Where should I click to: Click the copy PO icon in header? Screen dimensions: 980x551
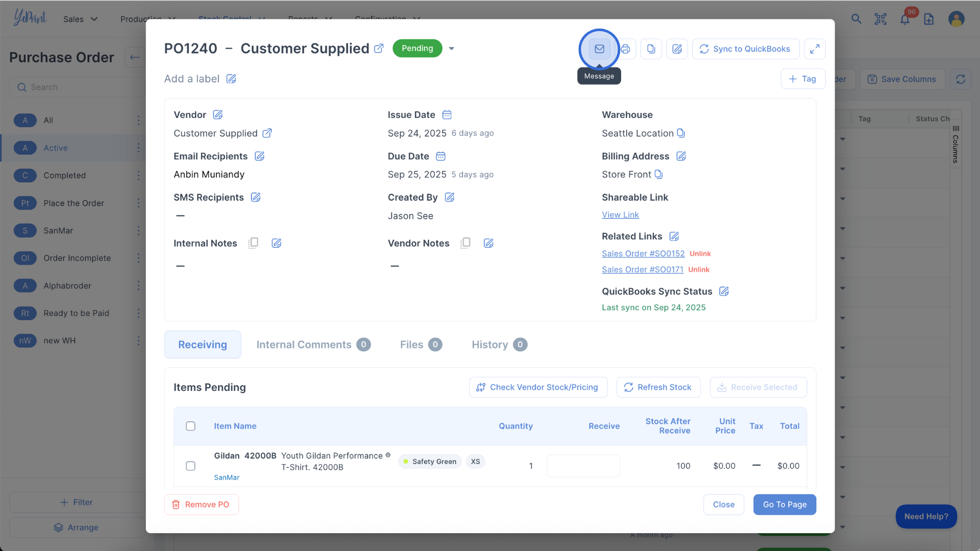click(651, 49)
